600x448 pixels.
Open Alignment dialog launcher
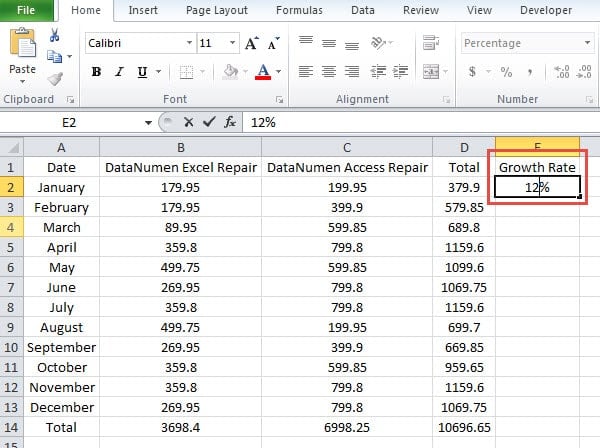446,99
